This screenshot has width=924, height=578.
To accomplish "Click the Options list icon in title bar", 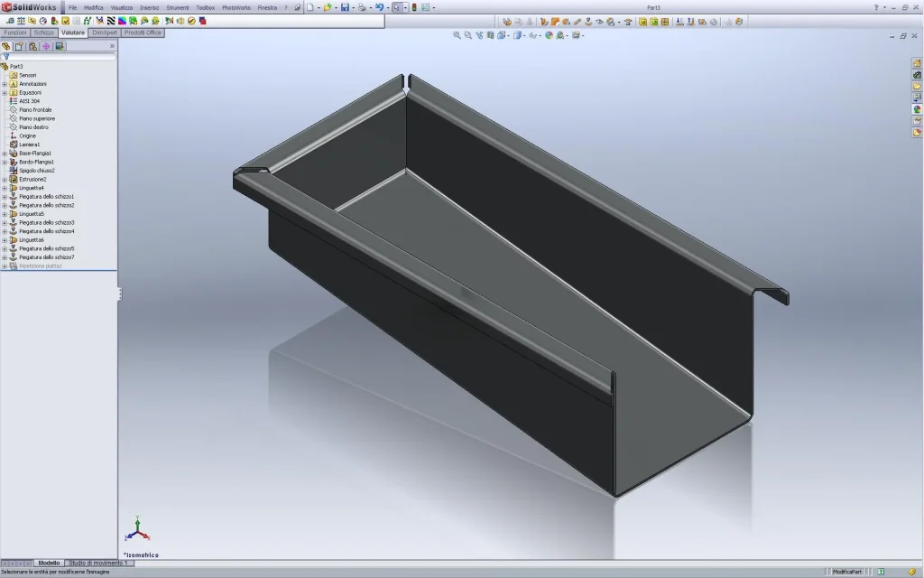I will tap(426, 7).
